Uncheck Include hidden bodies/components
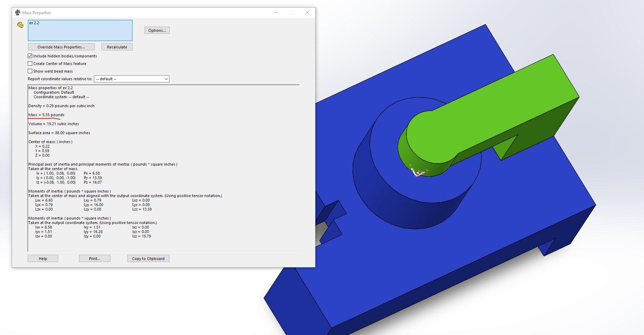This screenshot has width=644, height=335. point(30,56)
